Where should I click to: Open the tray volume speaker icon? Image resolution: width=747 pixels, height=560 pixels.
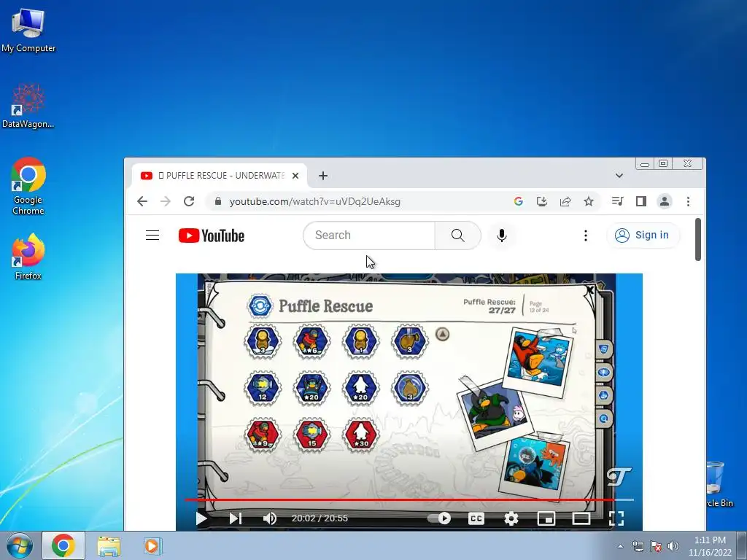[673, 546]
